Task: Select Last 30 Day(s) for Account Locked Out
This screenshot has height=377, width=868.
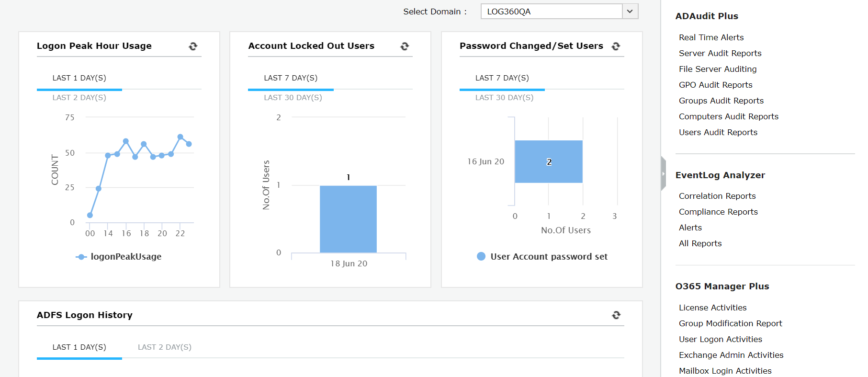Action: tap(293, 98)
